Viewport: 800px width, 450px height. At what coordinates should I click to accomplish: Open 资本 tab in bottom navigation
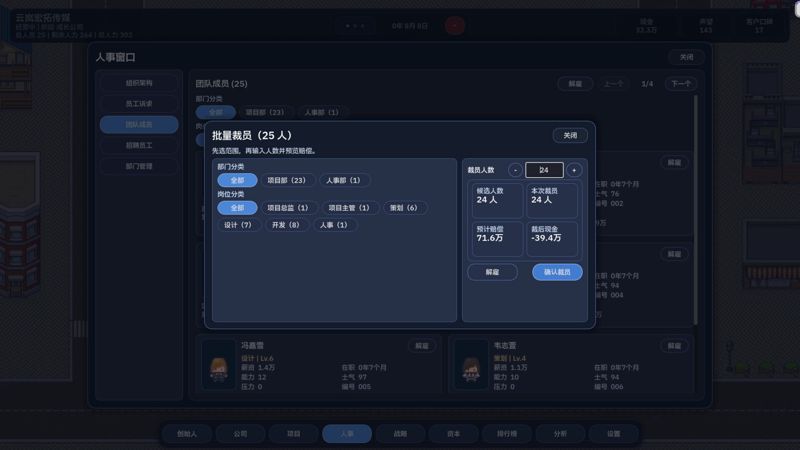point(454,434)
